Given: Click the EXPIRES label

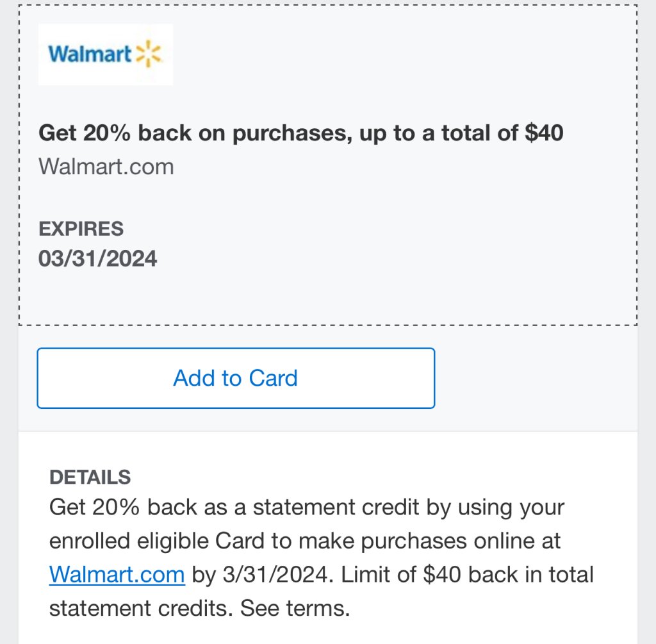Looking at the screenshot, I should point(81,228).
